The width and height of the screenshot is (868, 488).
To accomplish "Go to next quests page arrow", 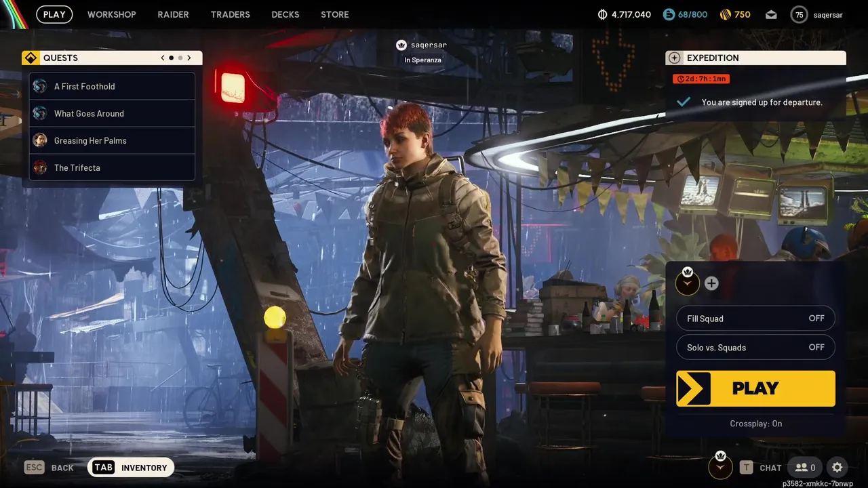I will click(189, 58).
